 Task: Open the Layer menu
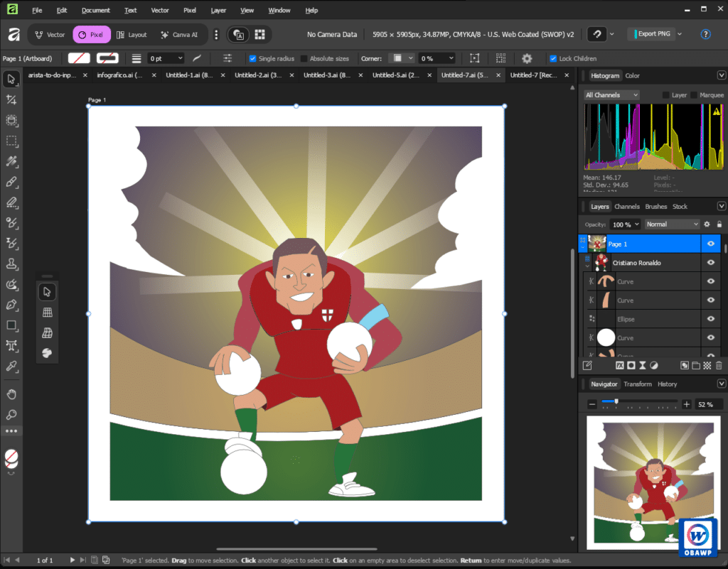tap(218, 10)
